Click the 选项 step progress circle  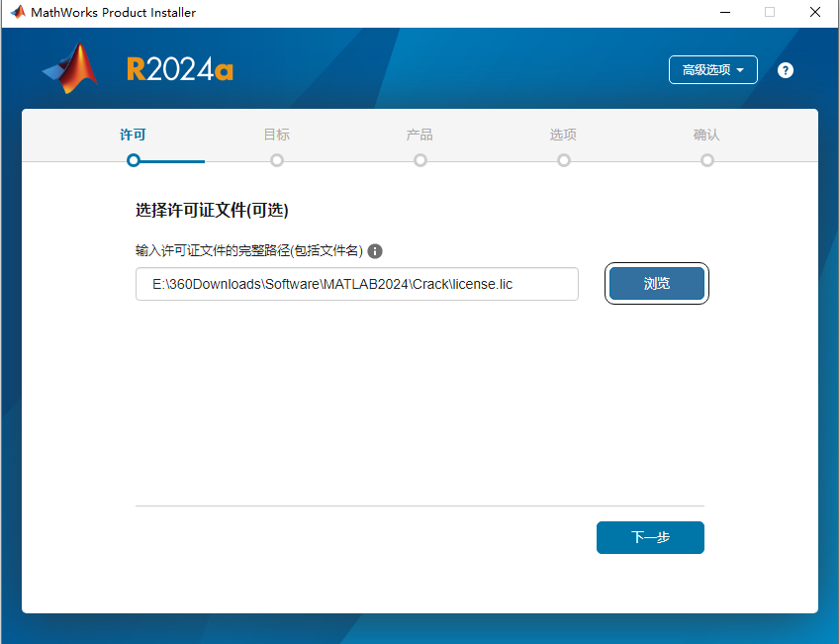tap(564, 160)
